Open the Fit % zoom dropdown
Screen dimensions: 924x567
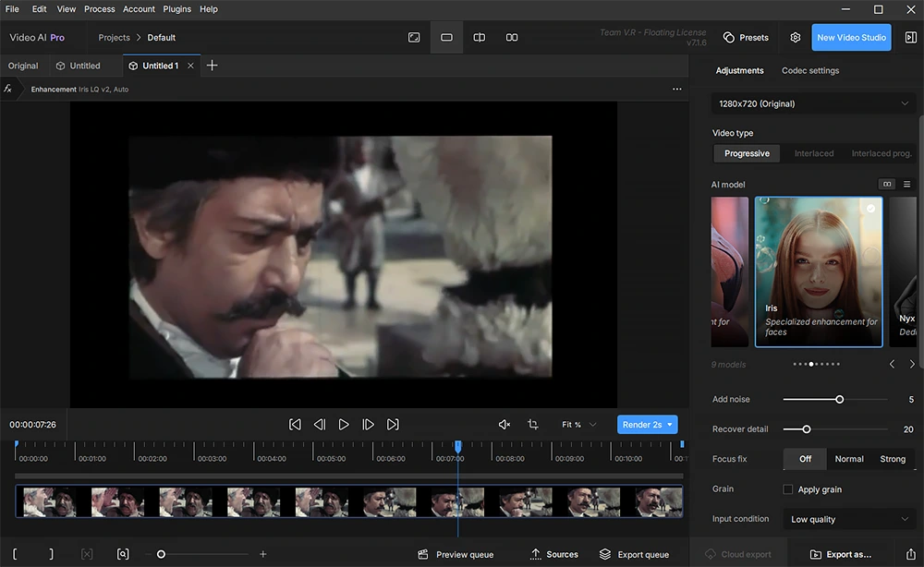578,425
